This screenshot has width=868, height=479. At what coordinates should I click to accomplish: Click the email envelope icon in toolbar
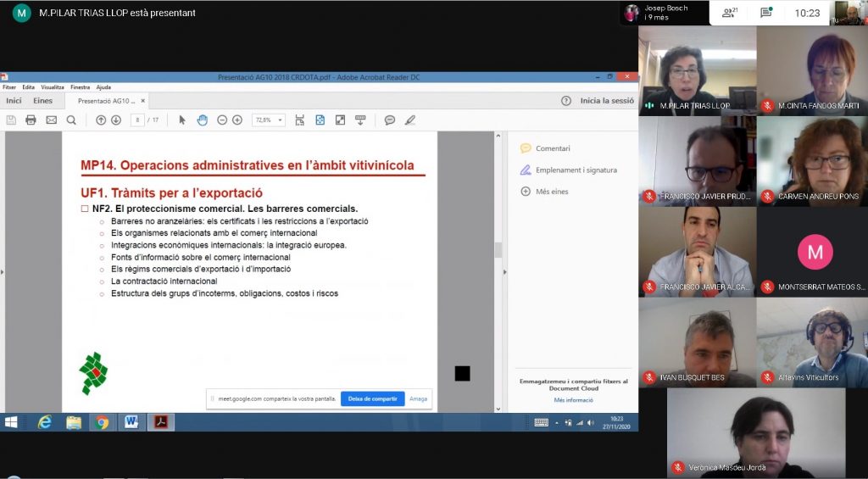pos(51,120)
